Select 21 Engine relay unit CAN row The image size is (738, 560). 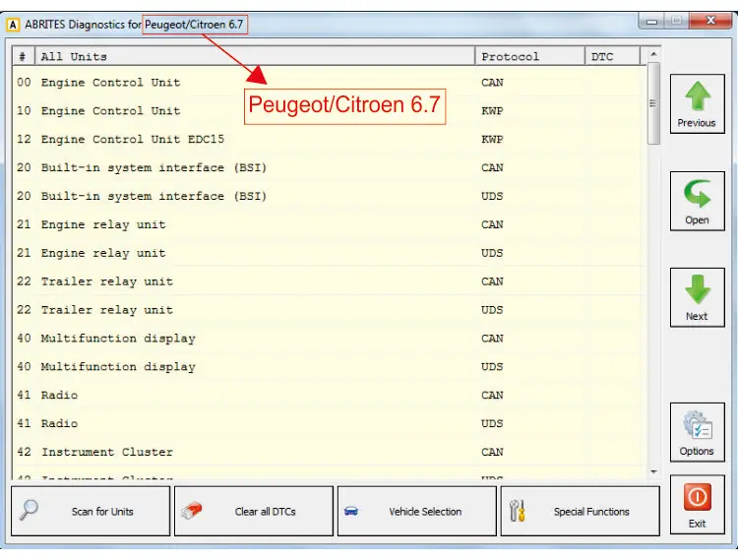tap(330, 224)
